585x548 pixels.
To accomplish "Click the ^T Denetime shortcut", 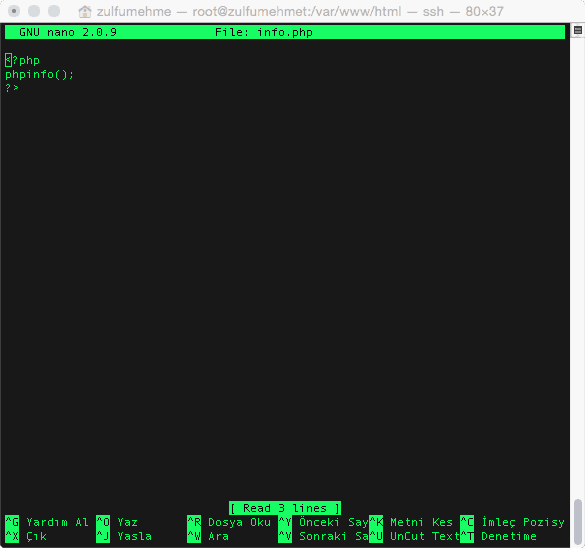I will (x=498, y=536).
